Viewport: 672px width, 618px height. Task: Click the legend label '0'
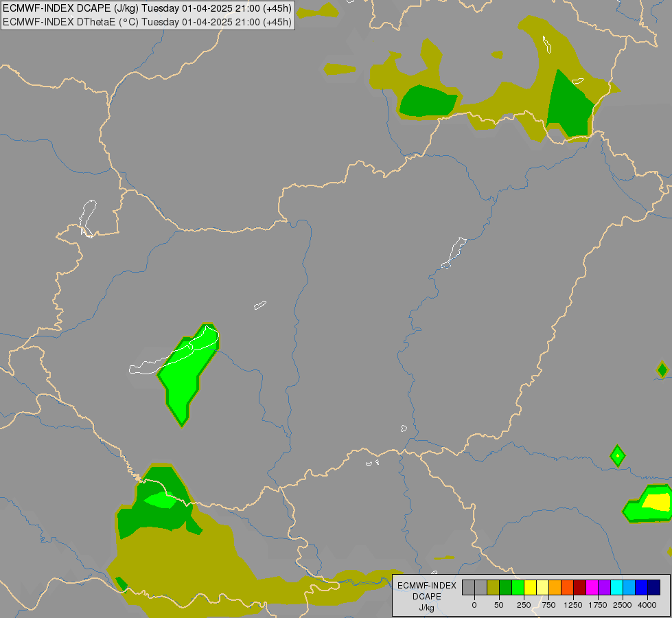(474, 605)
